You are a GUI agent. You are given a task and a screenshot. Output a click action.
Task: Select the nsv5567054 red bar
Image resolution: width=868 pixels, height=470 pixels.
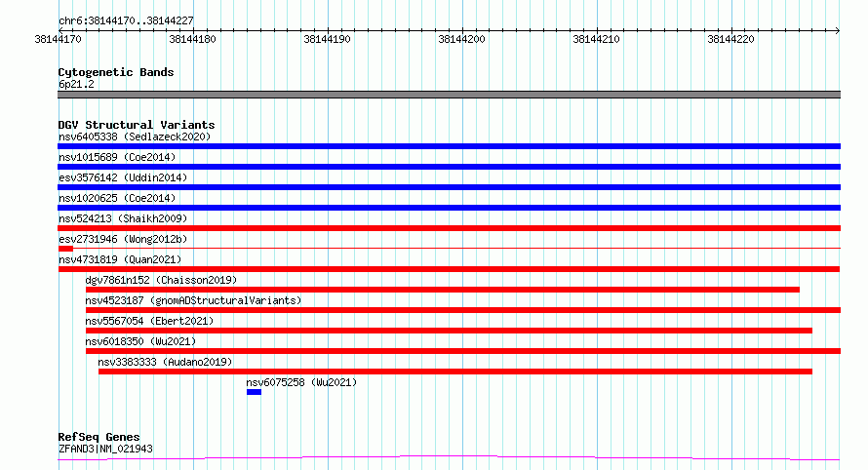[x=449, y=331]
